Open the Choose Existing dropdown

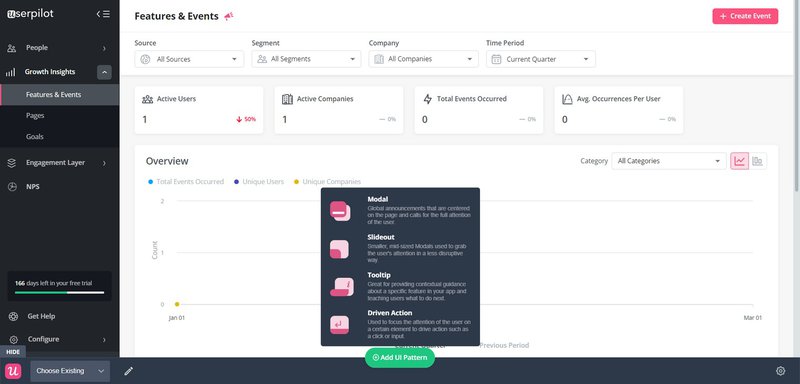click(x=70, y=371)
